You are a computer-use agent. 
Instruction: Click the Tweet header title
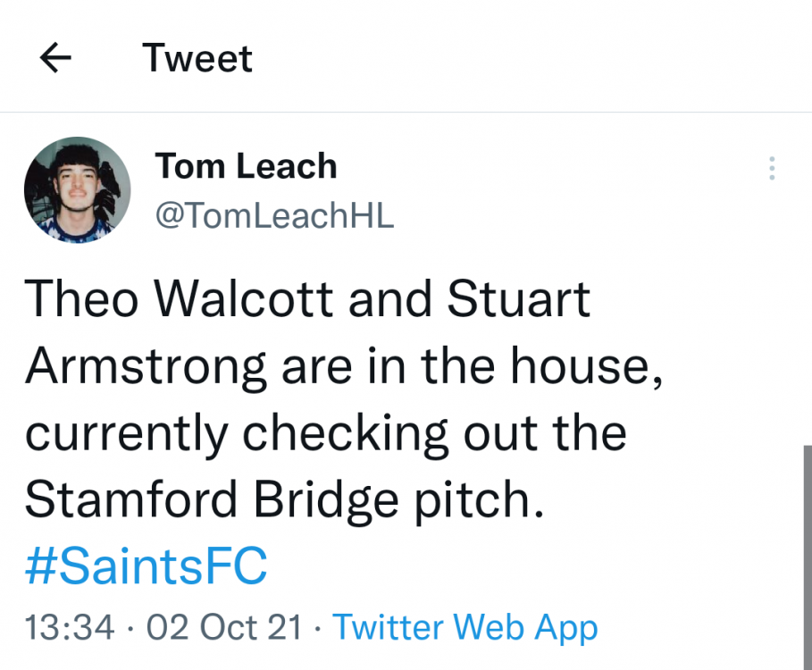[x=197, y=59]
